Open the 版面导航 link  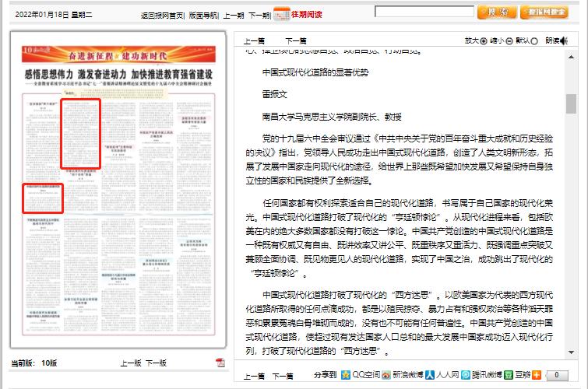(x=203, y=16)
